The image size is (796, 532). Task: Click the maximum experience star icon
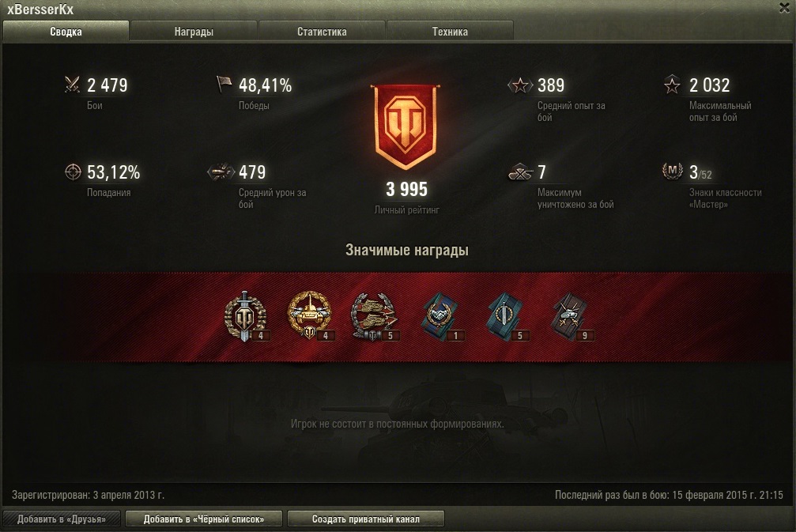(x=672, y=85)
